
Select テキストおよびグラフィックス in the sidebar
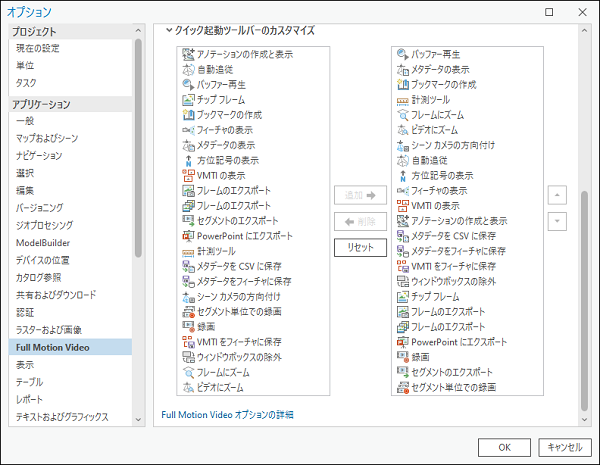point(70,417)
